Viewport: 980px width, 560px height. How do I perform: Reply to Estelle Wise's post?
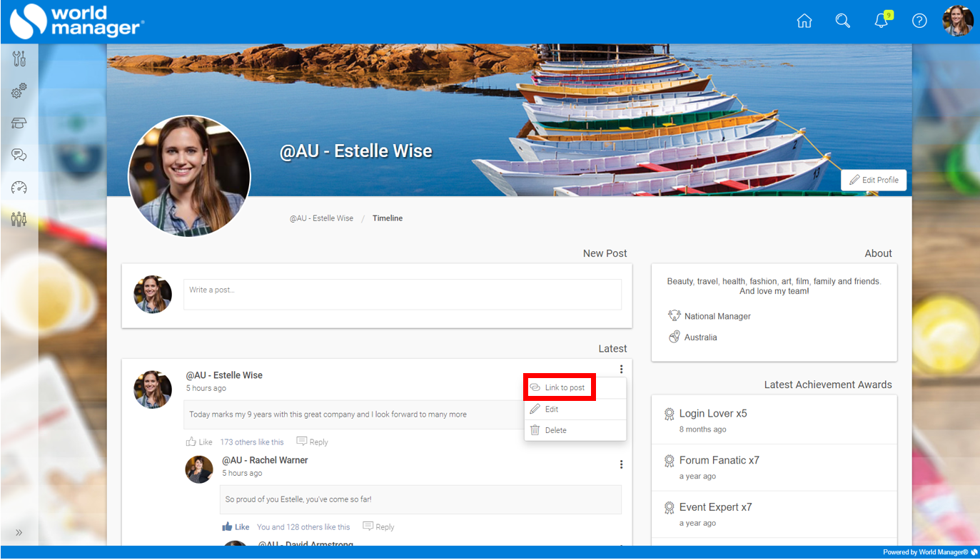pos(313,442)
